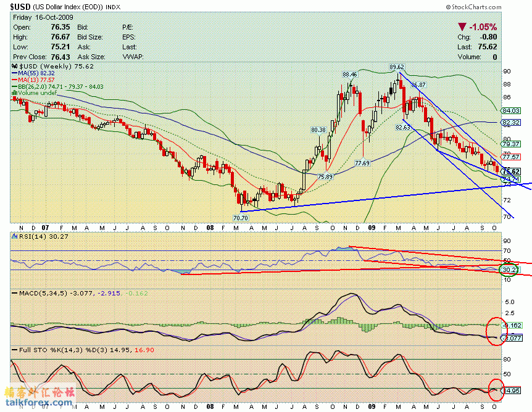Click the red down-triangle change indicator
The image size is (532, 412).
(462, 27)
